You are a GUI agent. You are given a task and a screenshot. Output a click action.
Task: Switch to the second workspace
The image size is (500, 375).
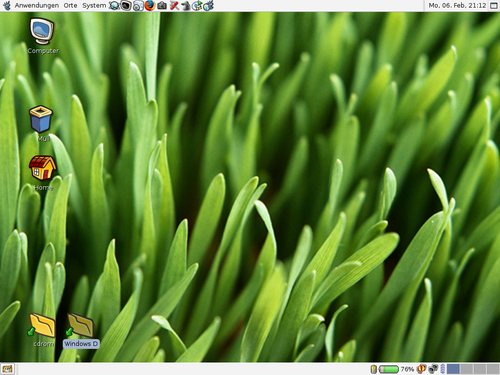(467, 369)
